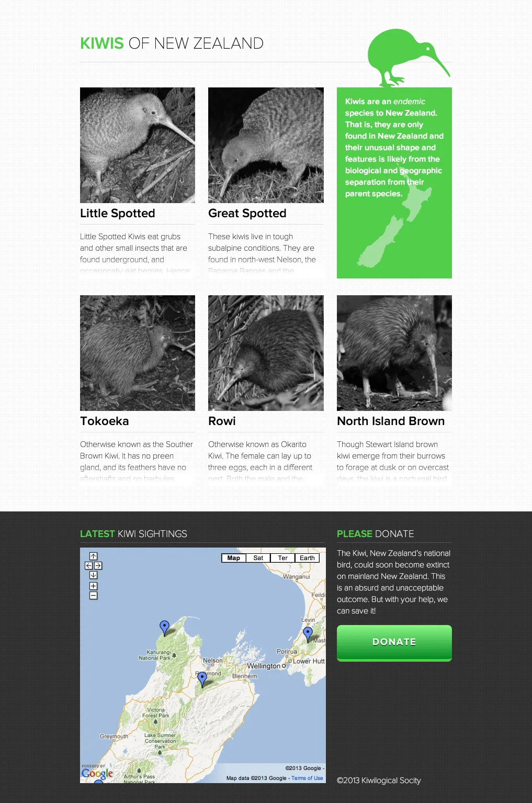
Task: Click the Tokoeka heading
Action: tap(105, 421)
